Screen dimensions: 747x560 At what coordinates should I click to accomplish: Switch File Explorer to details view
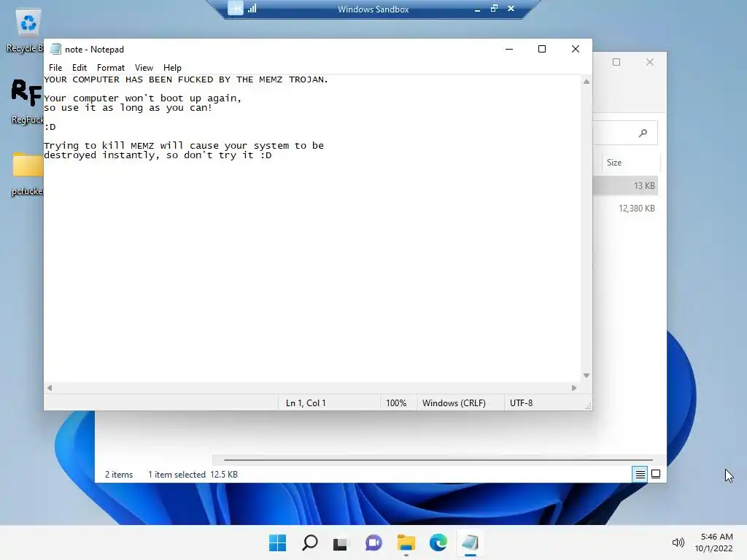[640, 474]
